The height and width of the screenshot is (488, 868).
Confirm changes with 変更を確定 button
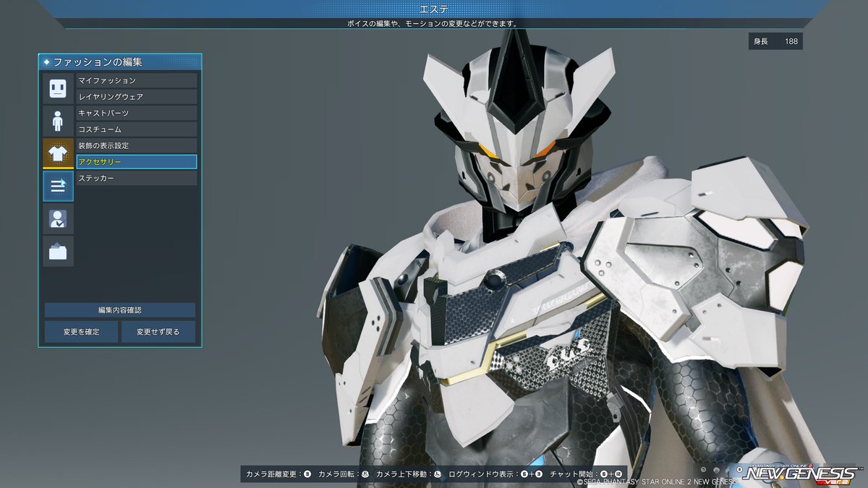[81, 332]
